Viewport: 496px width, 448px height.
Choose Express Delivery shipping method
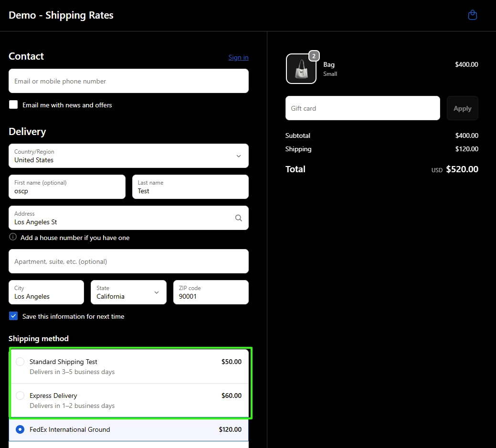(20, 396)
